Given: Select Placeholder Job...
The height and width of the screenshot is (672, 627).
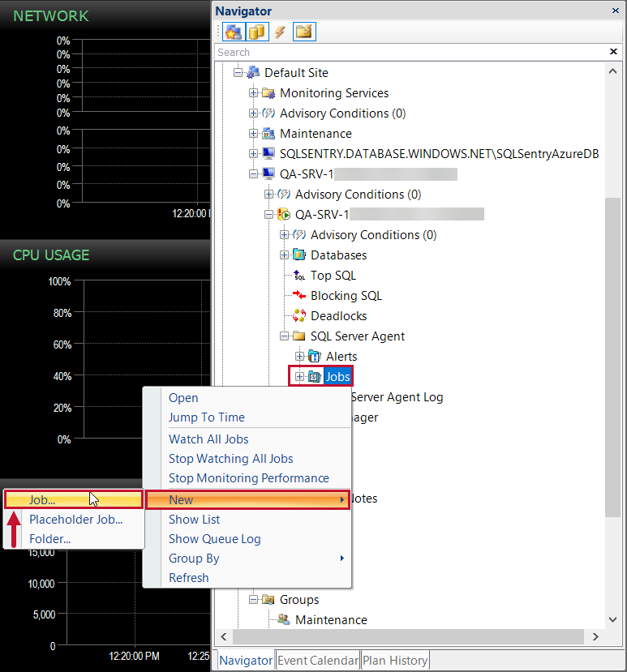Looking at the screenshot, I should pos(74,520).
